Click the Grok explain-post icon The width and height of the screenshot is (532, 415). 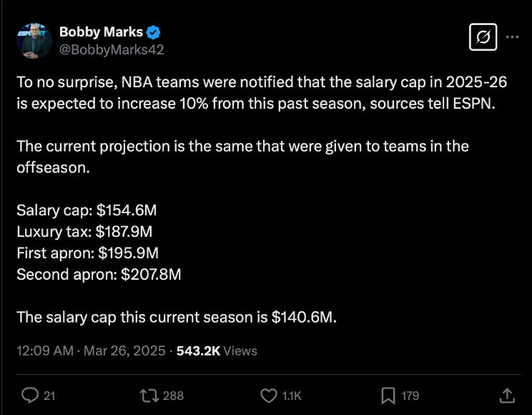tap(483, 37)
